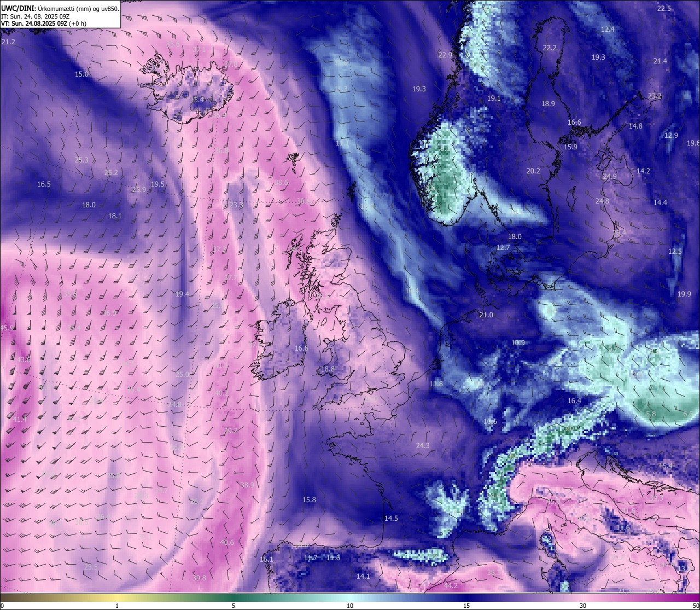Click the 24.9 value over the Baltics
The height and width of the screenshot is (610, 700).
point(609,177)
